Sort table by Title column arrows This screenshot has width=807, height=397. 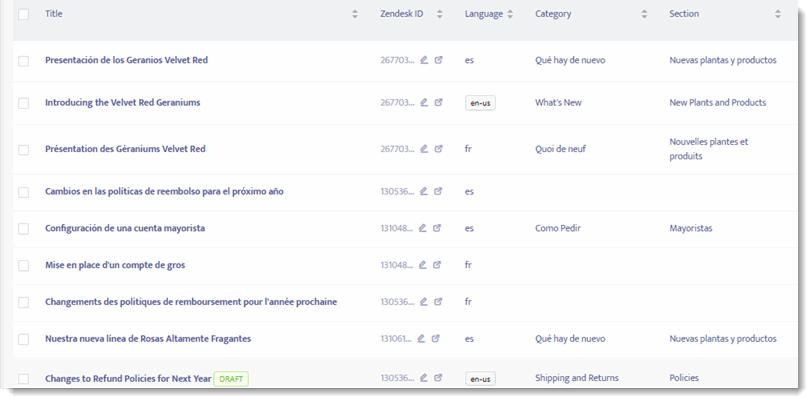coord(355,14)
